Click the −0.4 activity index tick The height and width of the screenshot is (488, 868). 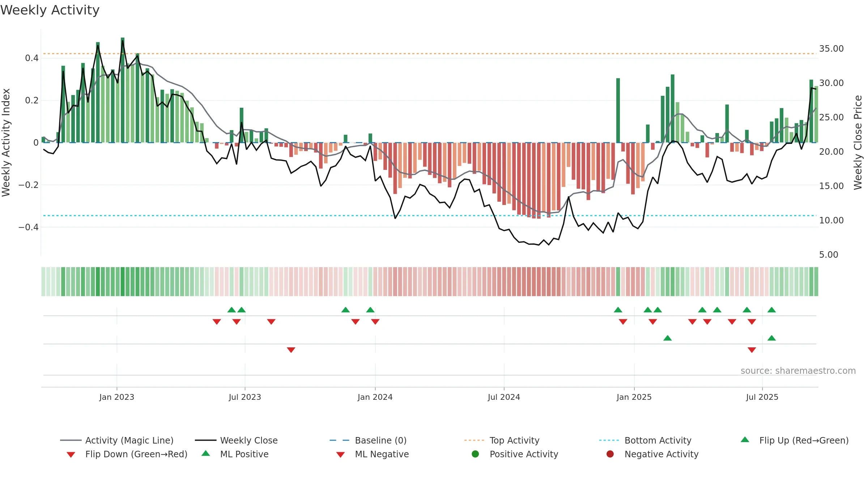click(28, 227)
